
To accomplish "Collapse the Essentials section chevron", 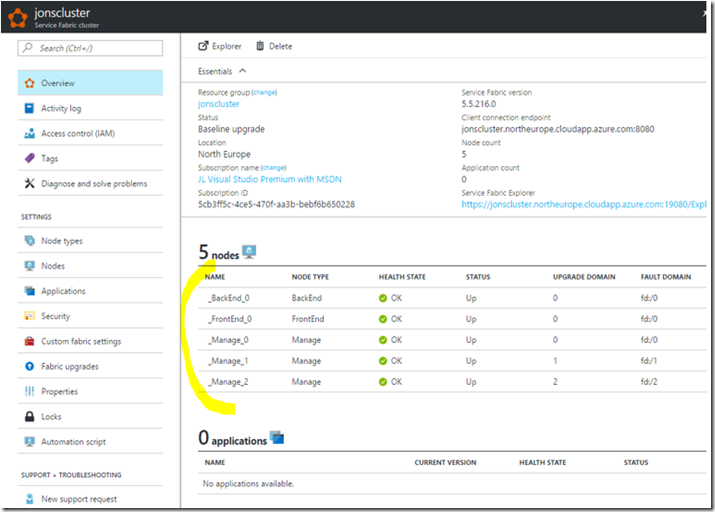I will click(x=243, y=71).
